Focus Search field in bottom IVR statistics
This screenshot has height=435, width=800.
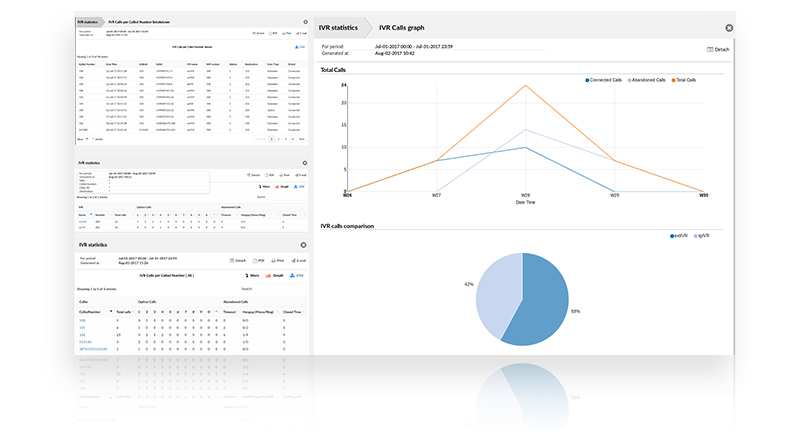pyautogui.click(x=280, y=289)
